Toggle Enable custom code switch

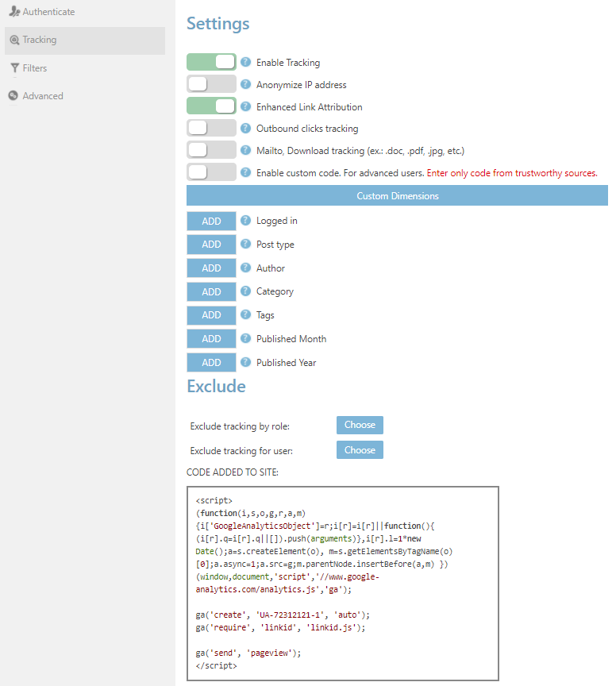pos(211,172)
